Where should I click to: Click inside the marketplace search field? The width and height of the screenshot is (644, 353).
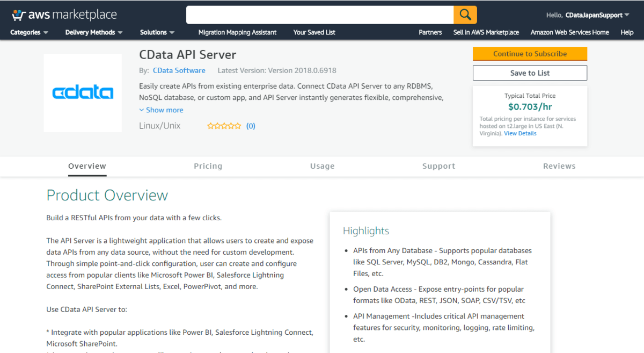pos(319,15)
